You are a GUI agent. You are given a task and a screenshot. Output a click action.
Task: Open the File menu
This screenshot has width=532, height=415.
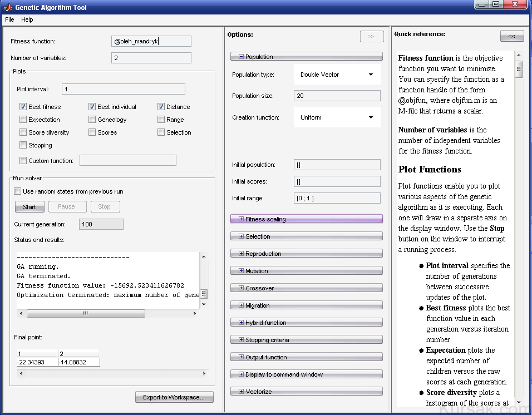point(9,19)
